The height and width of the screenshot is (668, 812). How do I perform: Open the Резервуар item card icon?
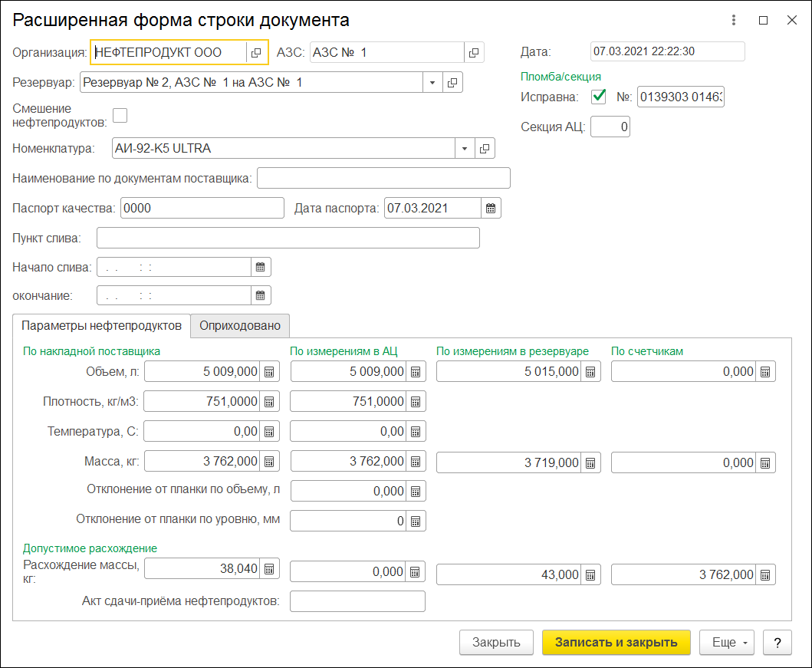click(x=452, y=82)
